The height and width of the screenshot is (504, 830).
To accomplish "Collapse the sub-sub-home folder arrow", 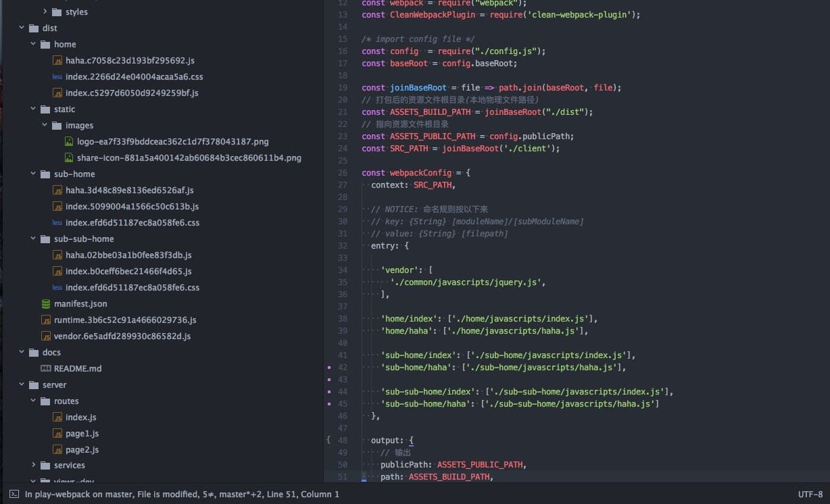I will point(34,239).
